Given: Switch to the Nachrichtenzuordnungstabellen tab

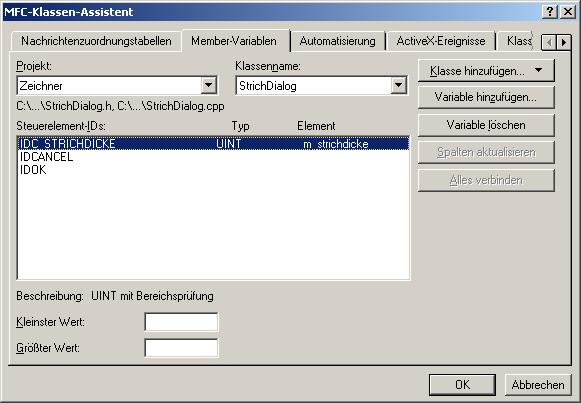Looking at the screenshot, I should tap(96, 41).
